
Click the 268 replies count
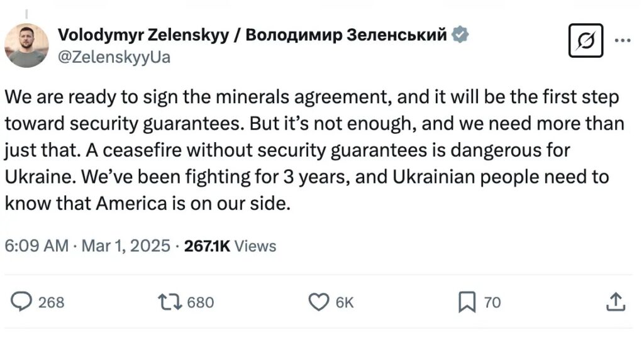click(x=52, y=302)
